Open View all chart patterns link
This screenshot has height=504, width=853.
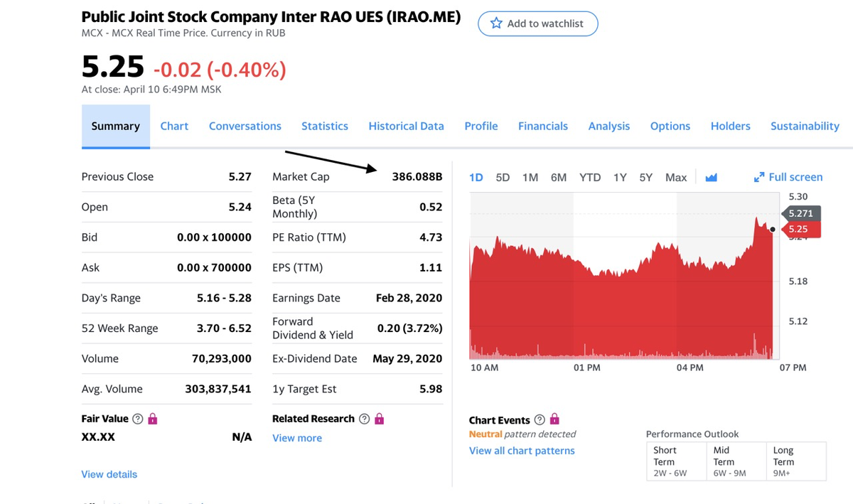pyautogui.click(x=522, y=451)
